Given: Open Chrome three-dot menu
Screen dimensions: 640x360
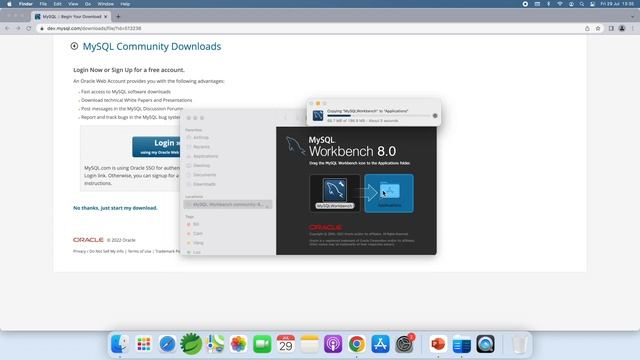Looking at the screenshot, I should 633,28.
